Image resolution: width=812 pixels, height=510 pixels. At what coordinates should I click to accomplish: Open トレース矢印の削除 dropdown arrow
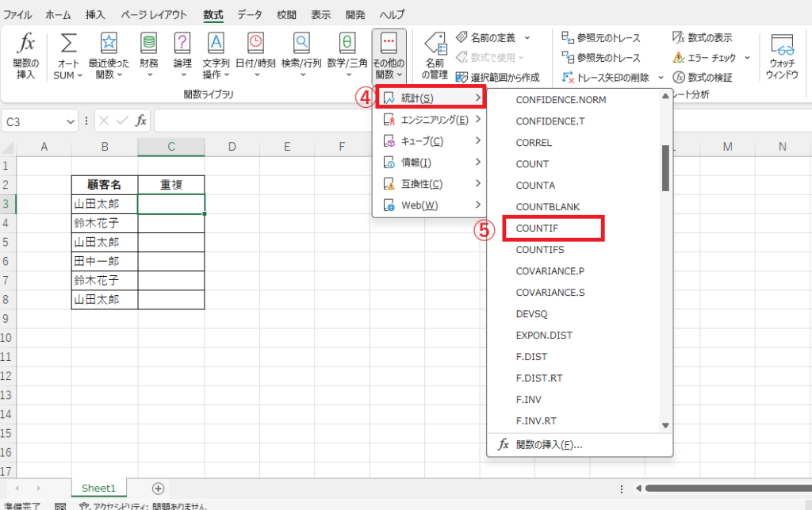pyautogui.click(x=661, y=78)
